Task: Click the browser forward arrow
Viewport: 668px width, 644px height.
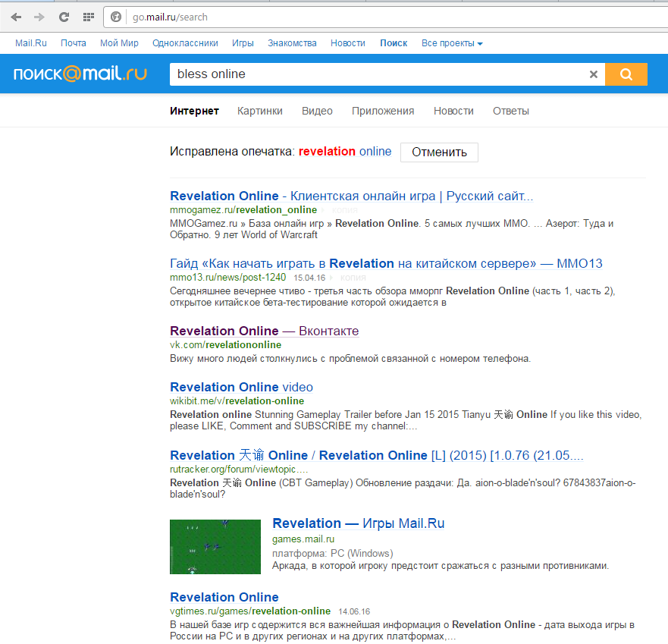Action: (x=39, y=17)
